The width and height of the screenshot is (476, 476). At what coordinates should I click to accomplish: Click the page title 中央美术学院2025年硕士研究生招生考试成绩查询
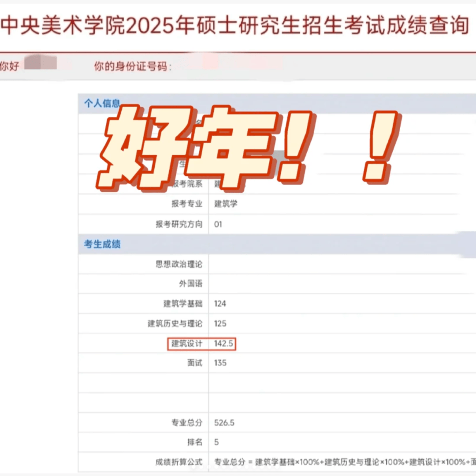(x=235, y=25)
